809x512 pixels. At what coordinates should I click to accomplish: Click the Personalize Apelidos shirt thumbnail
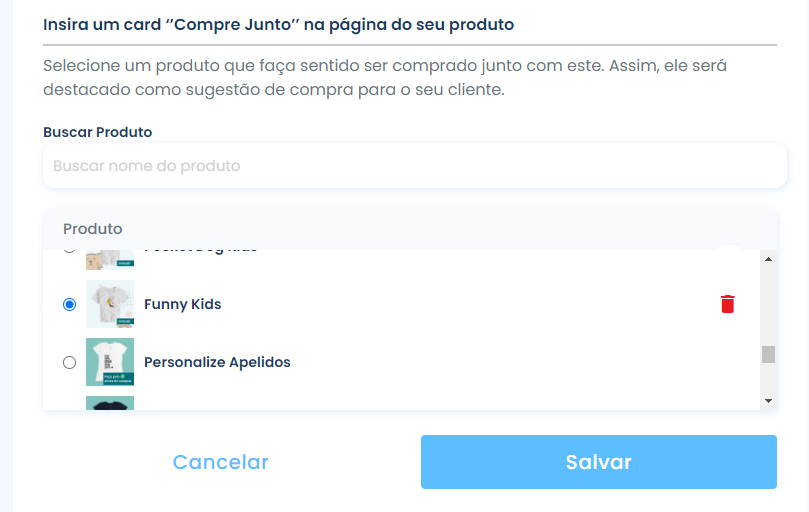(110, 362)
